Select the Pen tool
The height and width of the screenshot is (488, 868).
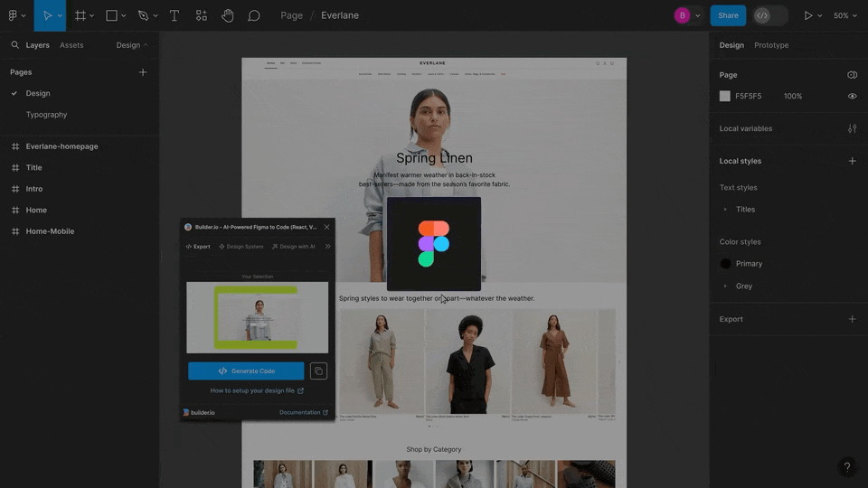(x=144, y=15)
